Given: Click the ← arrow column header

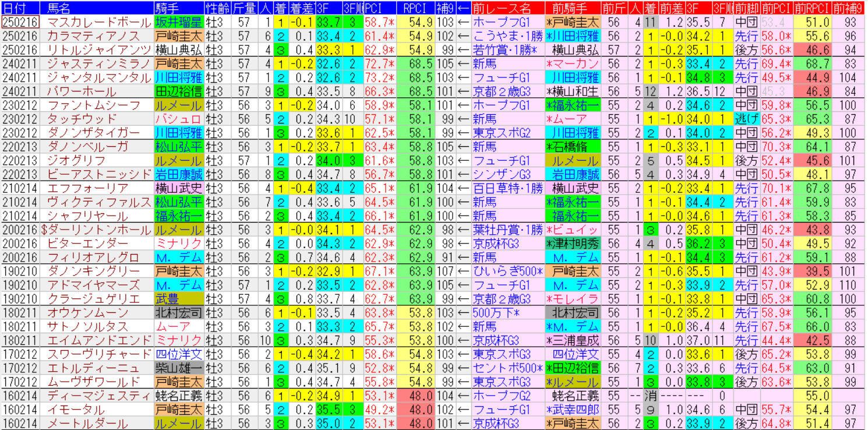Looking at the screenshot, I should [464, 8].
